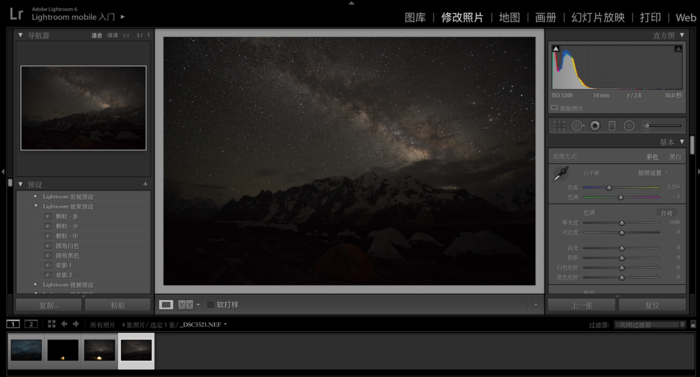
Task: Open grid view from filmstrip bar
Action: click(52, 324)
